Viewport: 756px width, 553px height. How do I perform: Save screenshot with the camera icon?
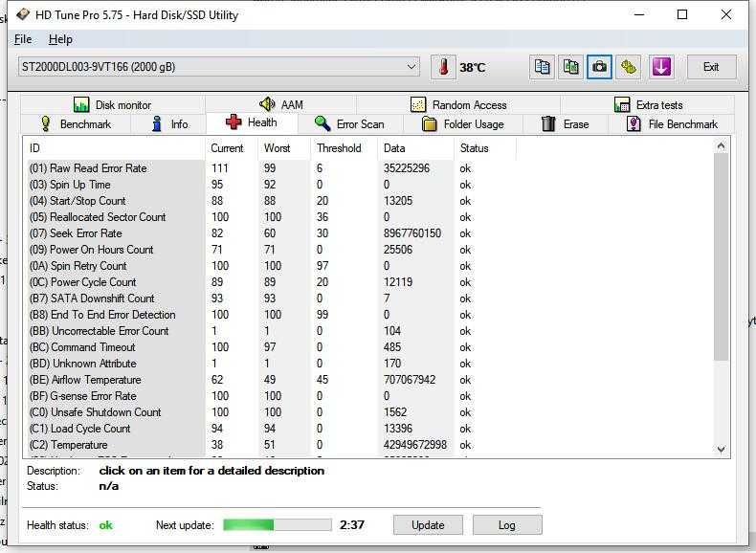[599, 67]
